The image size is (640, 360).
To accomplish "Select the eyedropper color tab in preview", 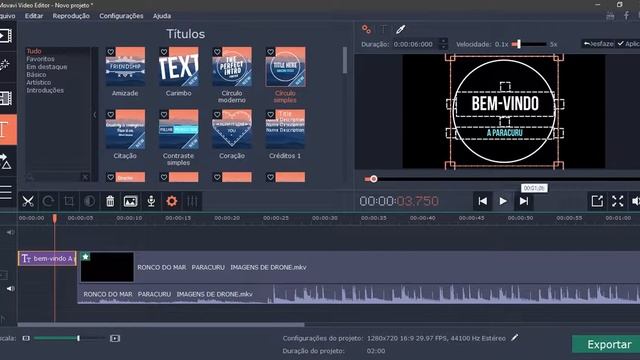I will point(400,29).
